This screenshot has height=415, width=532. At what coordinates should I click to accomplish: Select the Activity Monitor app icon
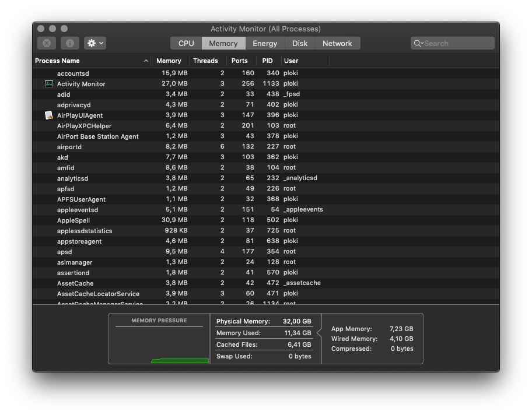(49, 84)
